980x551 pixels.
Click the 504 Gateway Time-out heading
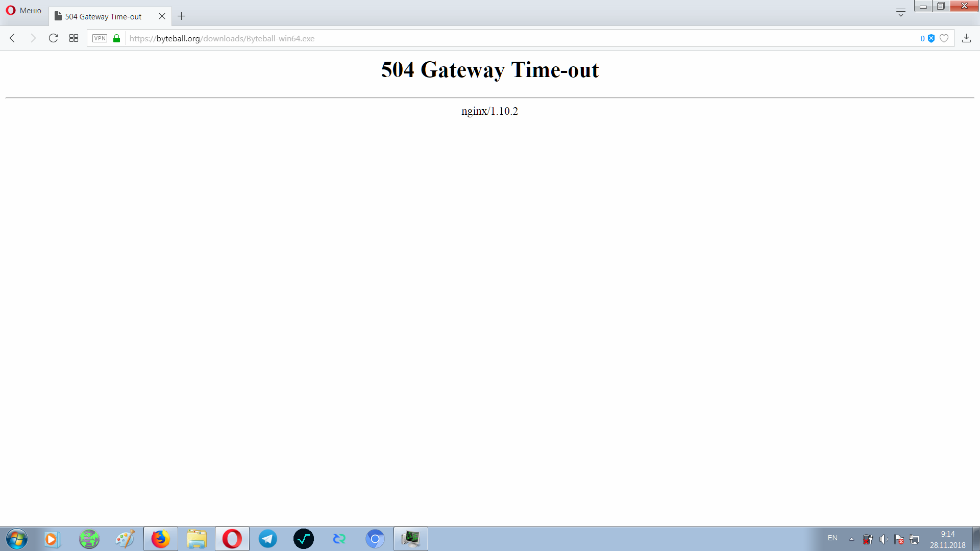(x=490, y=70)
